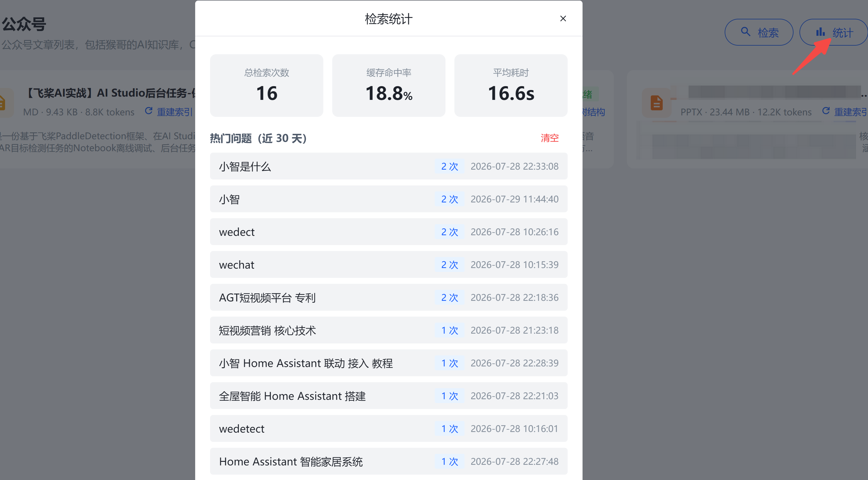868x480 pixels.
Task: Click the 统计 statistics button
Action: coord(834,32)
